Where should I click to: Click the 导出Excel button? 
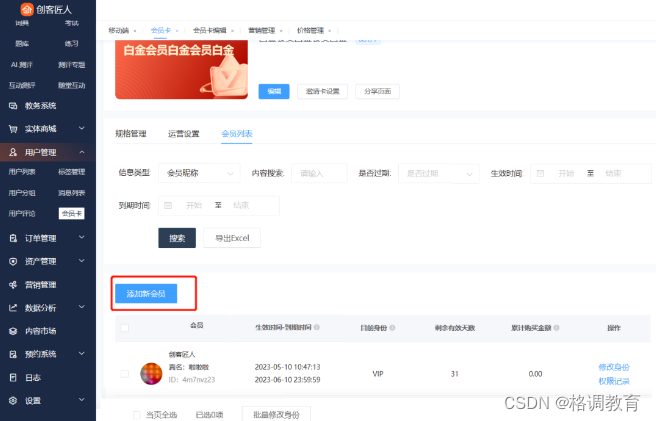pos(232,238)
